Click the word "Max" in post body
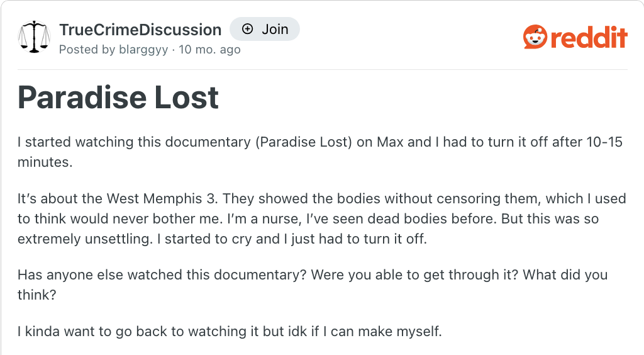The image size is (644, 355). tap(390, 142)
